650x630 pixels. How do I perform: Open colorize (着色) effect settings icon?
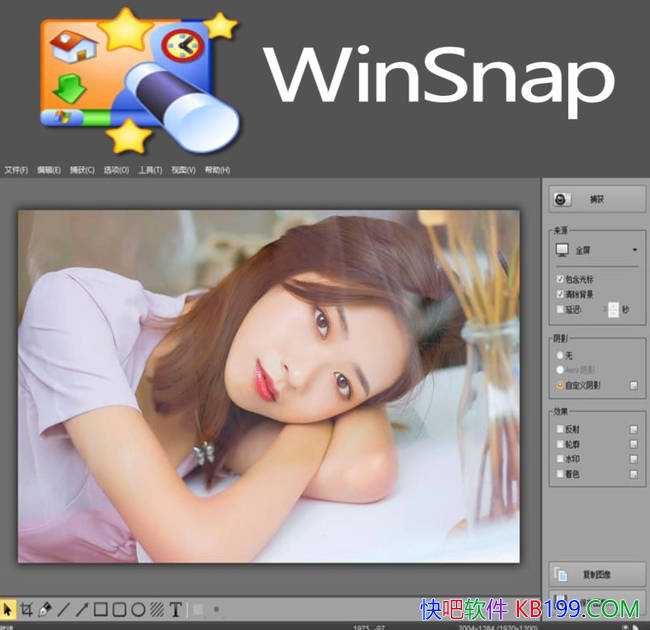click(x=633, y=474)
